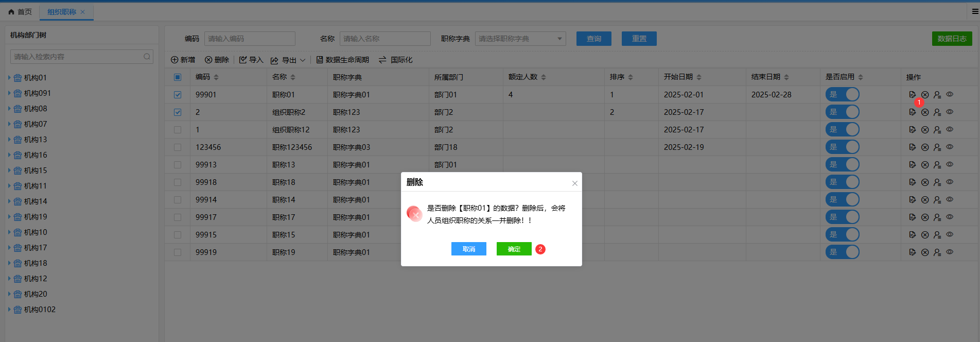Screen dimensions: 980x342
Task: Uncheck the checkbox for row 组织职称2
Action: pyautogui.click(x=178, y=112)
